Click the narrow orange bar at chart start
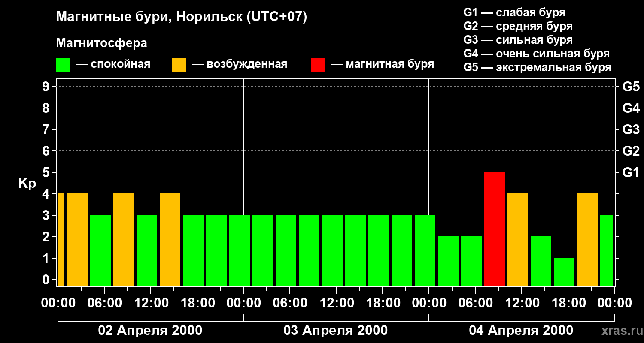 (61, 240)
